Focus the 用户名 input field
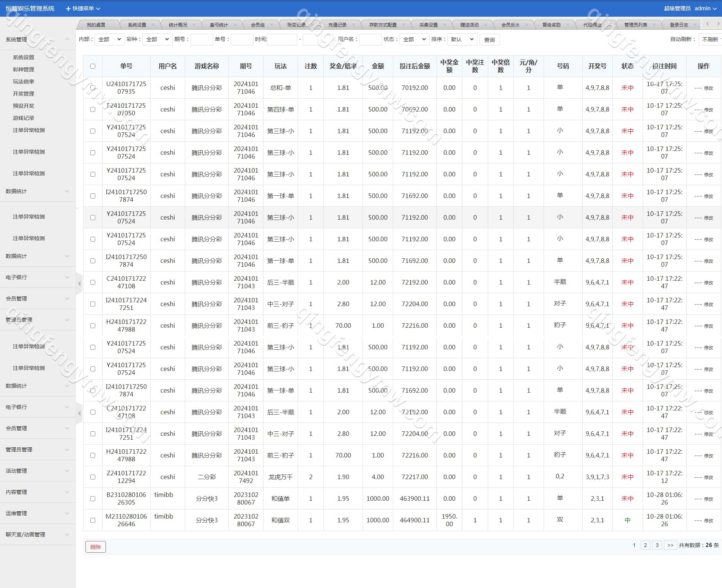The height and width of the screenshot is (588, 722). (x=370, y=39)
